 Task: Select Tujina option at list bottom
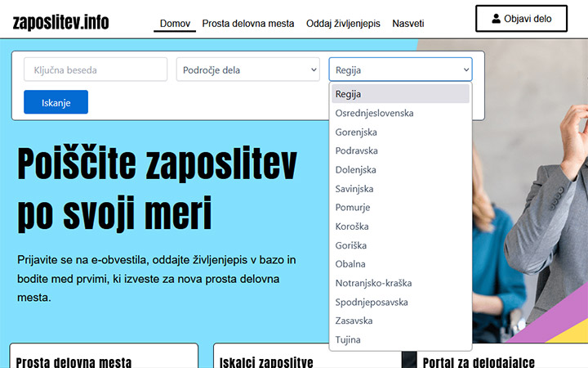click(348, 339)
